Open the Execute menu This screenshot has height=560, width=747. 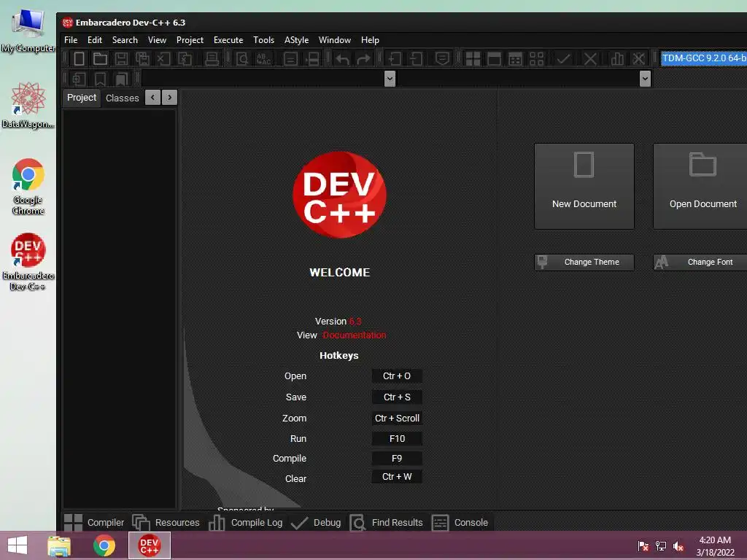coord(228,40)
